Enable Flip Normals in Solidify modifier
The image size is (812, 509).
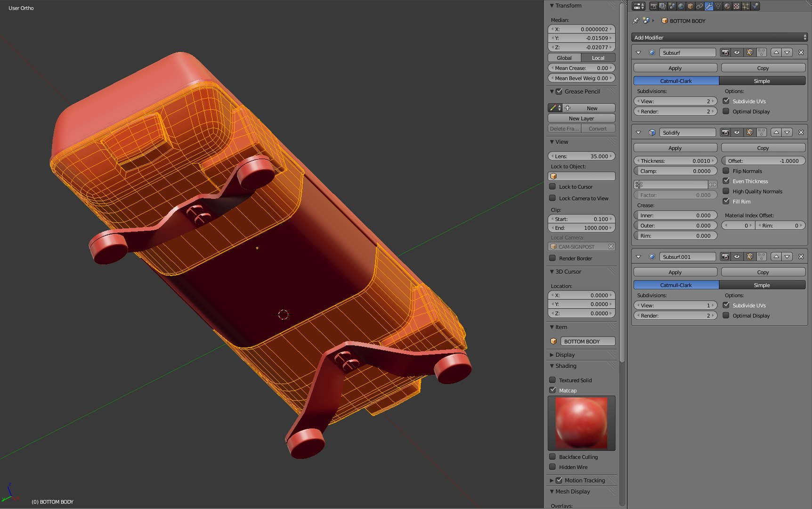click(x=726, y=171)
